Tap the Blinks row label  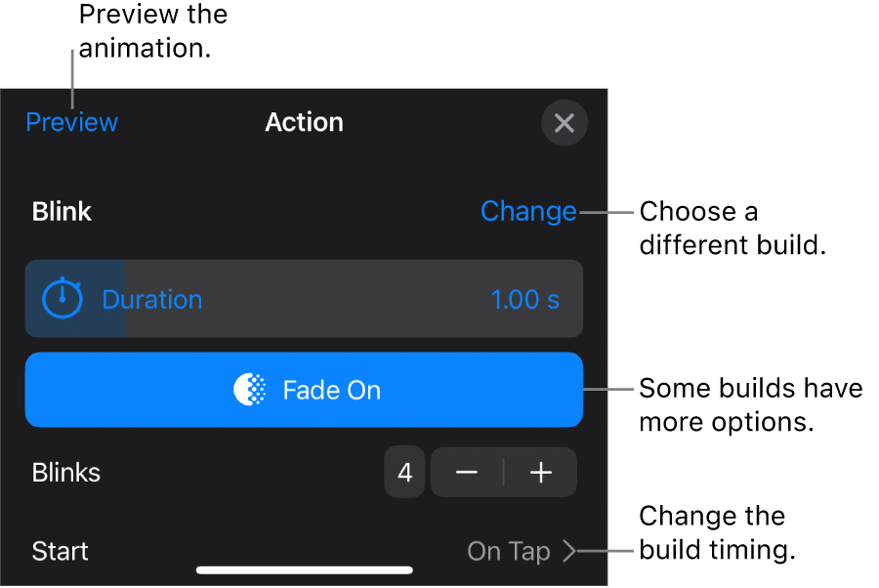[66, 473]
